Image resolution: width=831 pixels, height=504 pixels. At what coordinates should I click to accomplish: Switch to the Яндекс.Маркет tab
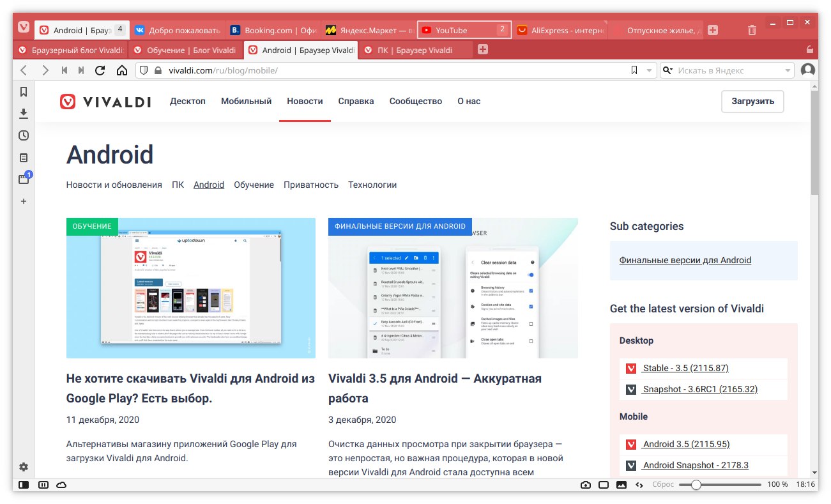tap(368, 30)
